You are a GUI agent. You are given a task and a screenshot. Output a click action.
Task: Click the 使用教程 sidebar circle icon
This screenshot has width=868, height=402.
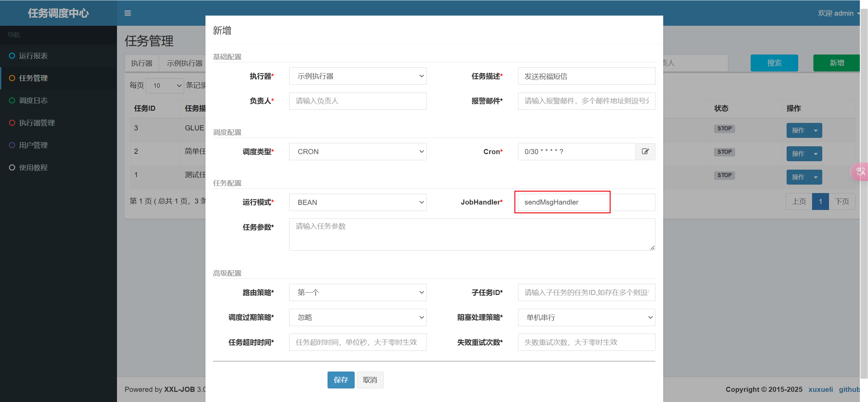click(x=12, y=168)
